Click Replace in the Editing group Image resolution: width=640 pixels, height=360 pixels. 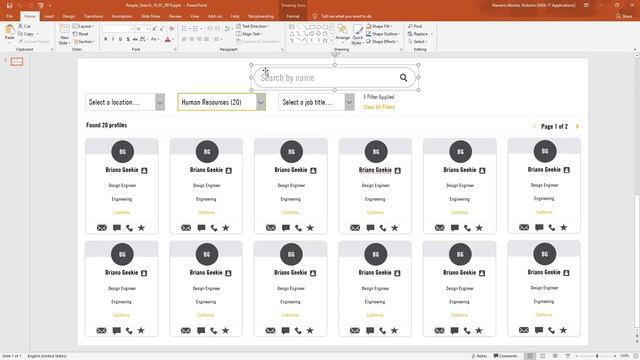[420, 34]
